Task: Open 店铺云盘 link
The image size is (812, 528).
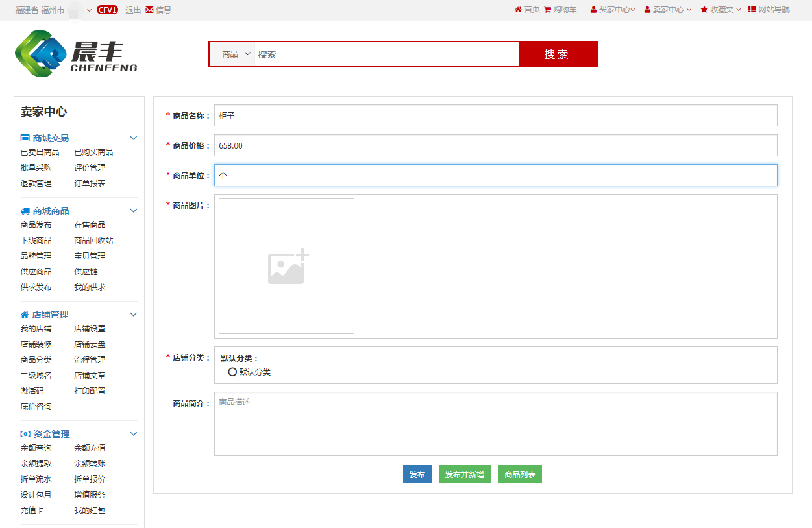Action: (90, 344)
